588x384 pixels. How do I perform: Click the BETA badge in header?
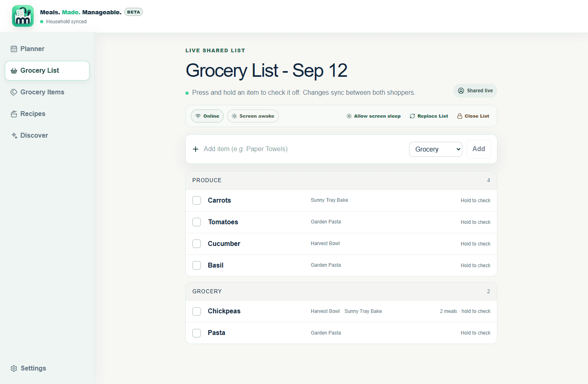pos(134,12)
